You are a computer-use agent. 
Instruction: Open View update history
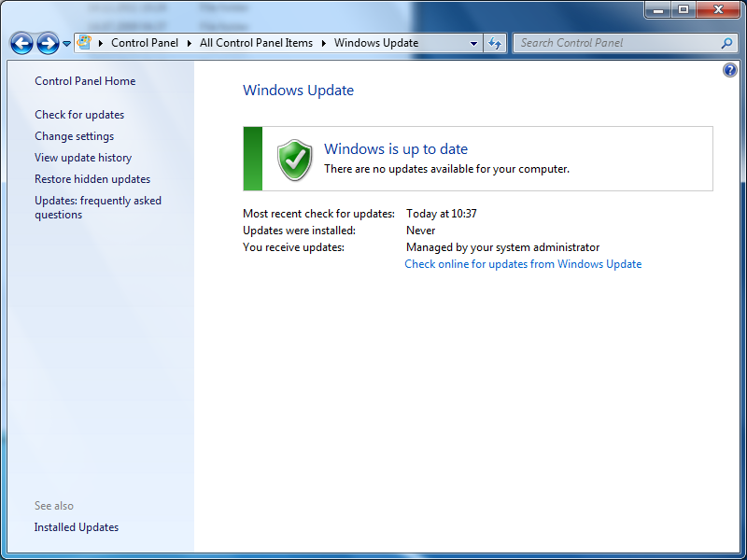(x=83, y=158)
